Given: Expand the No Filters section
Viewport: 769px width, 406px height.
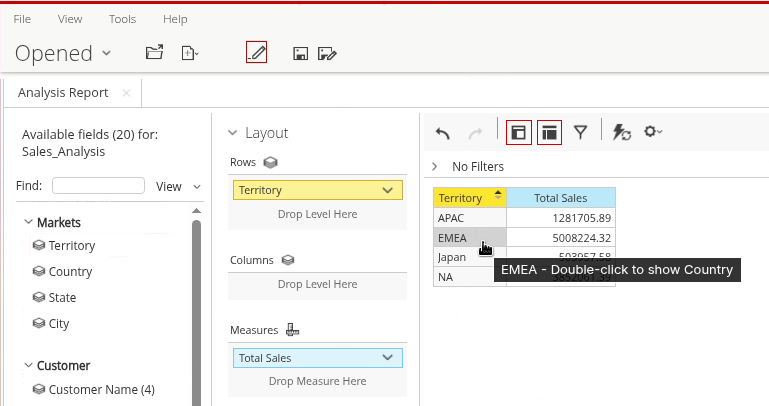Looking at the screenshot, I should [x=435, y=166].
